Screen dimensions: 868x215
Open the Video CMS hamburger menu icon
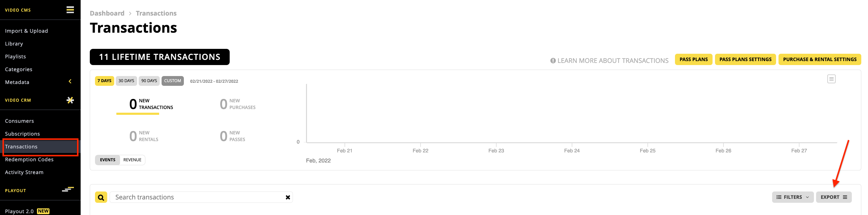click(70, 10)
